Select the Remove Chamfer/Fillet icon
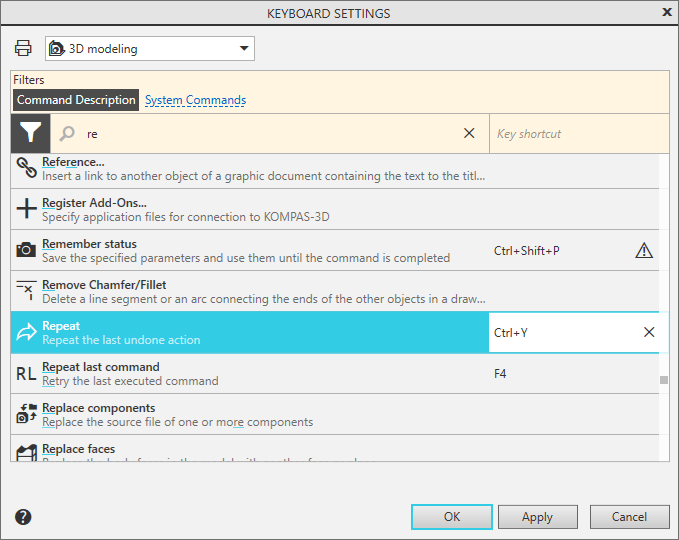 click(x=26, y=291)
